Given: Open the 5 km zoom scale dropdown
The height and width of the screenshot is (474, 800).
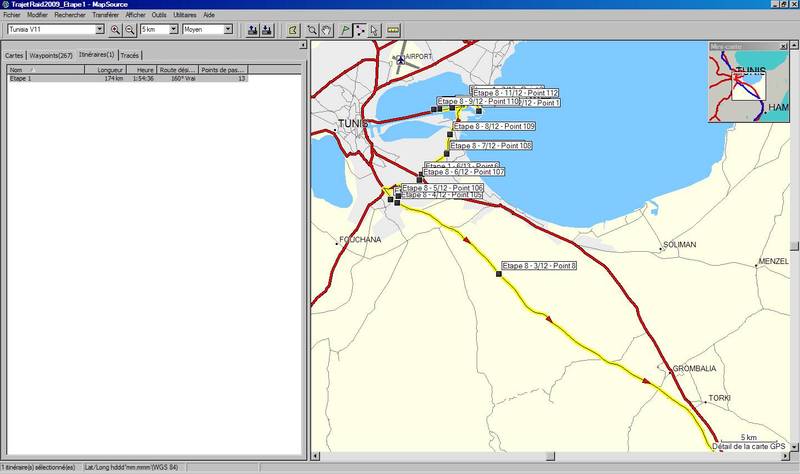Looking at the screenshot, I should coord(173,30).
